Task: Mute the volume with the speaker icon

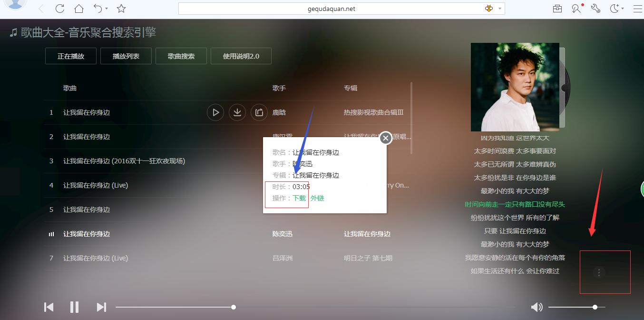Action: pyautogui.click(x=537, y=307)
